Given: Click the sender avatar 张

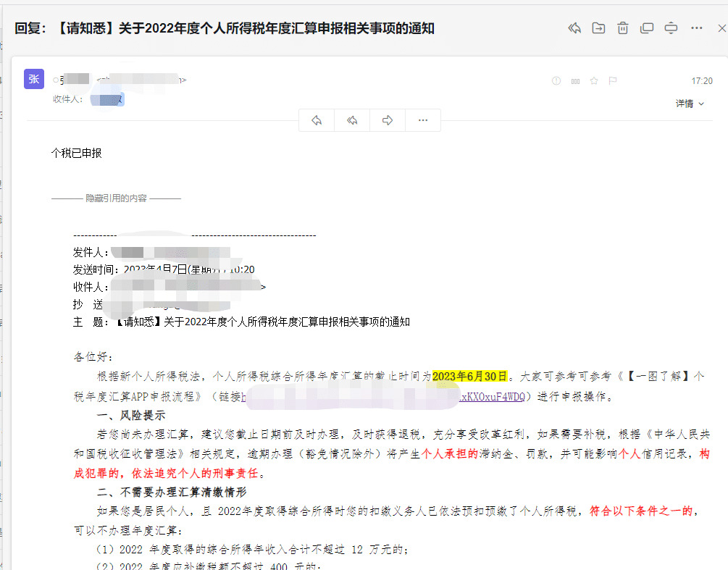Looking at the screenshot, I should click(34, 80).
